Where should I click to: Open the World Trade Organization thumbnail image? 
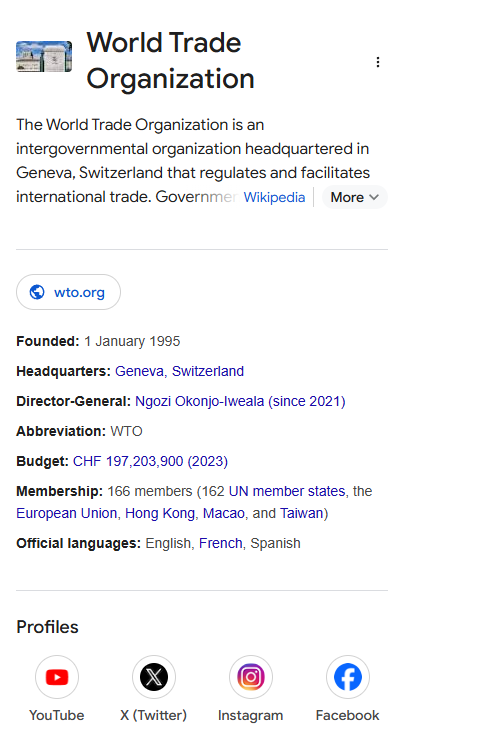click(x=44, y=57)
